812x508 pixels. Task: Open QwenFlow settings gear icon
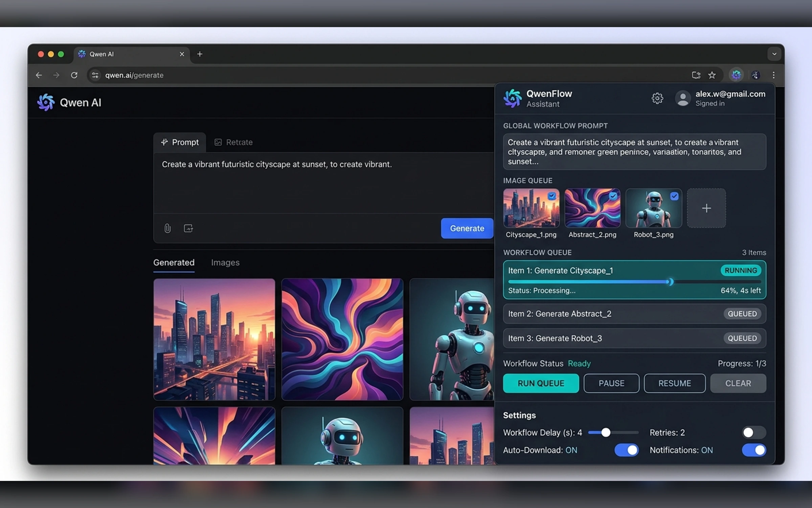pos(657,98)
